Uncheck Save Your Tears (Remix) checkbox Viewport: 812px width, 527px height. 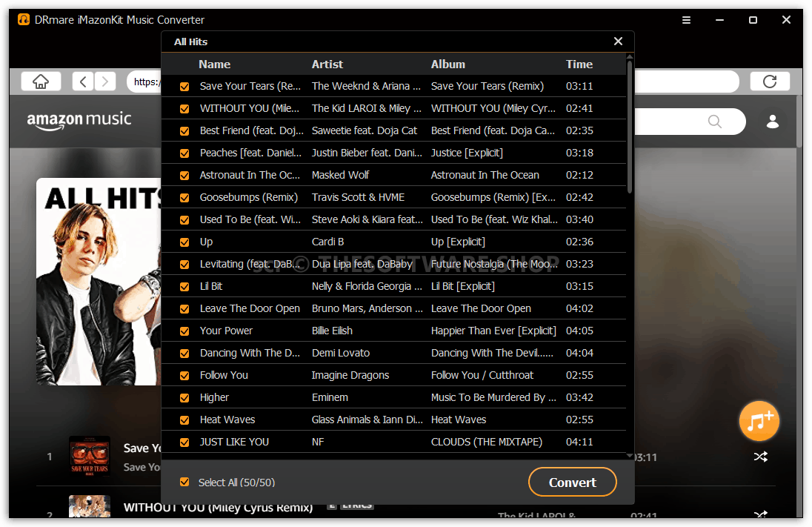184,87
